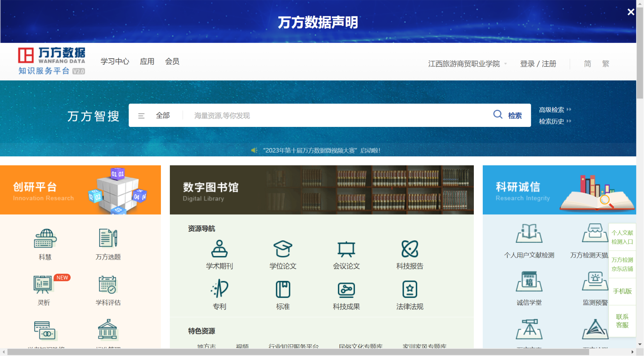Image resolution: width=644 pixels, height=356 pixels.
Task: Click the 学位论文 graduation cap icon
Action: pos(283,249)
